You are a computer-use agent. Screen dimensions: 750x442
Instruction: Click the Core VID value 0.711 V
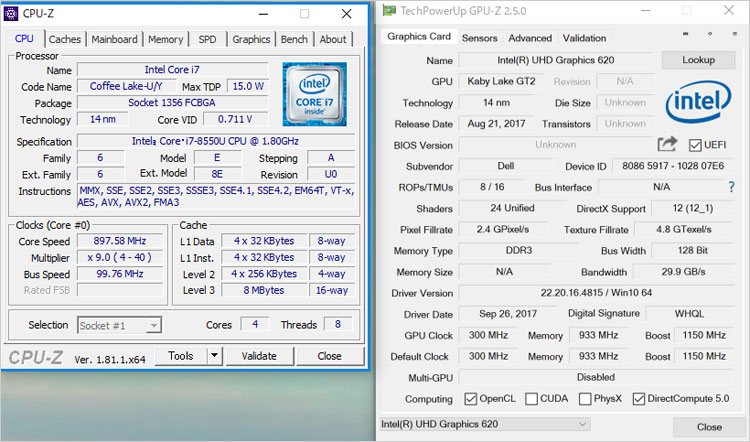(x=235, y=119)
